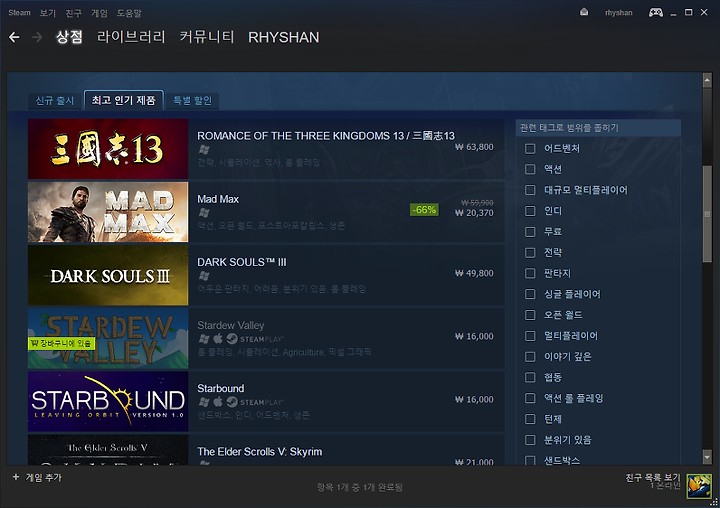720x508 pixels.
Task: Click Windows icon in the Starbound row
Action: (x=204, y=402)
